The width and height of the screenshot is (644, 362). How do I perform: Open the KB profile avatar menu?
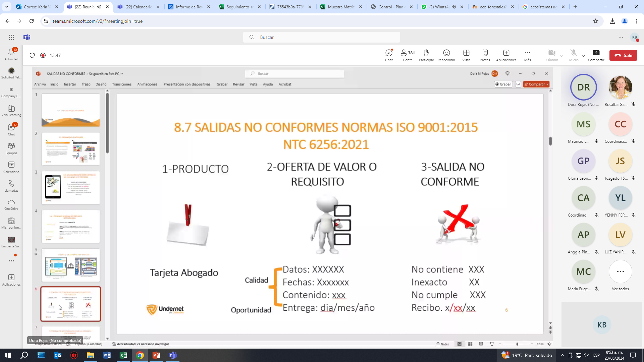point(635,37)
